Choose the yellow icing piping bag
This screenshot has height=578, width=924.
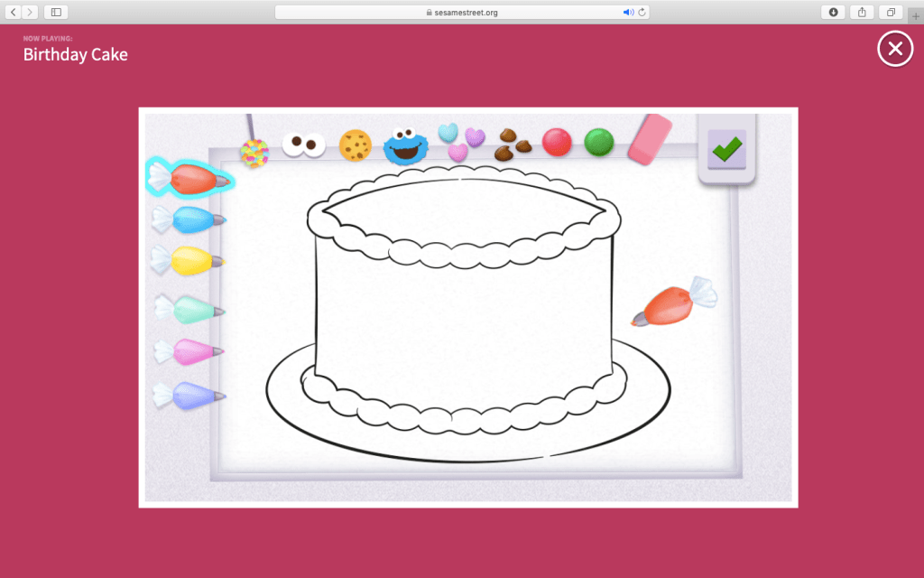(x=188, y=260)
